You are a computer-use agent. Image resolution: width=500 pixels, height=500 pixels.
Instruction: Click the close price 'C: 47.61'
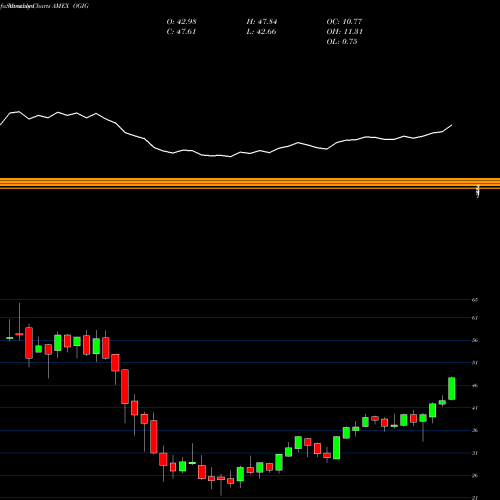point(181,32)
